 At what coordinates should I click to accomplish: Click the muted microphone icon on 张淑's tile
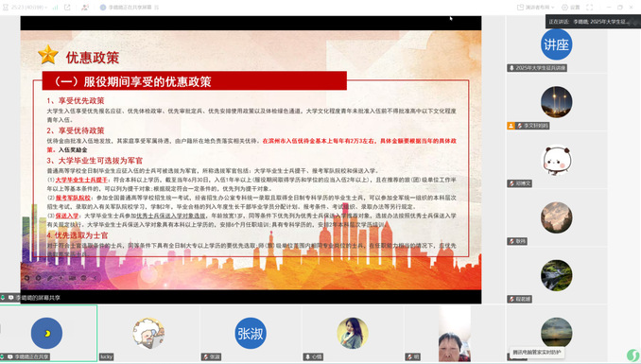[205, 357]
